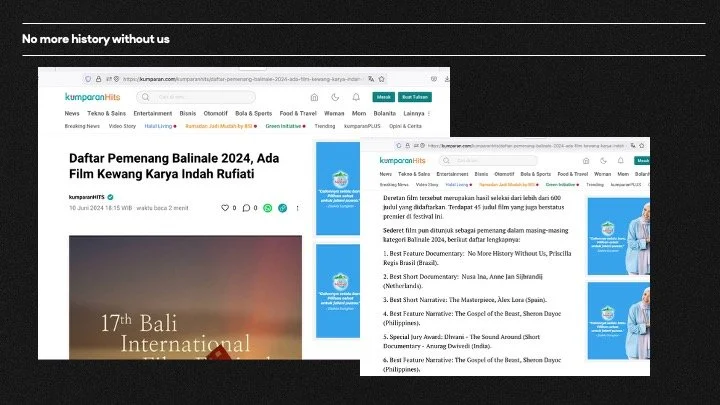Like the article with the heart icon
This screenshot has width=720, height=405.
(225, 208)
